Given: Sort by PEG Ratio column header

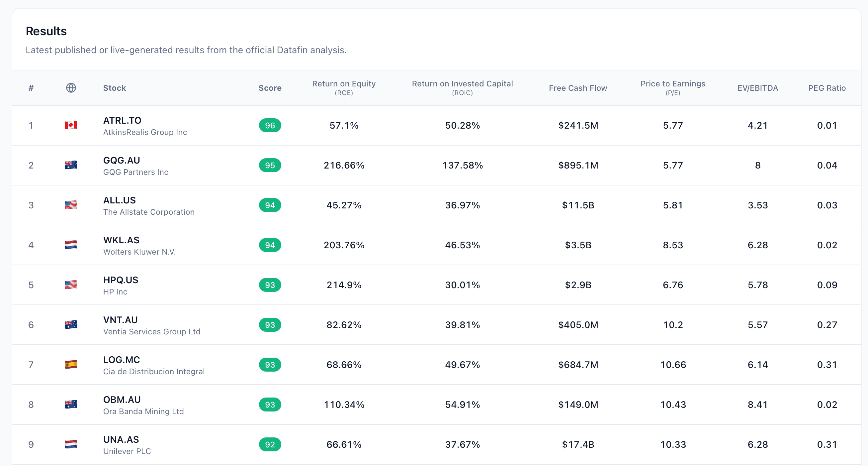Looking at the screenshot, I should click(827, 88).
